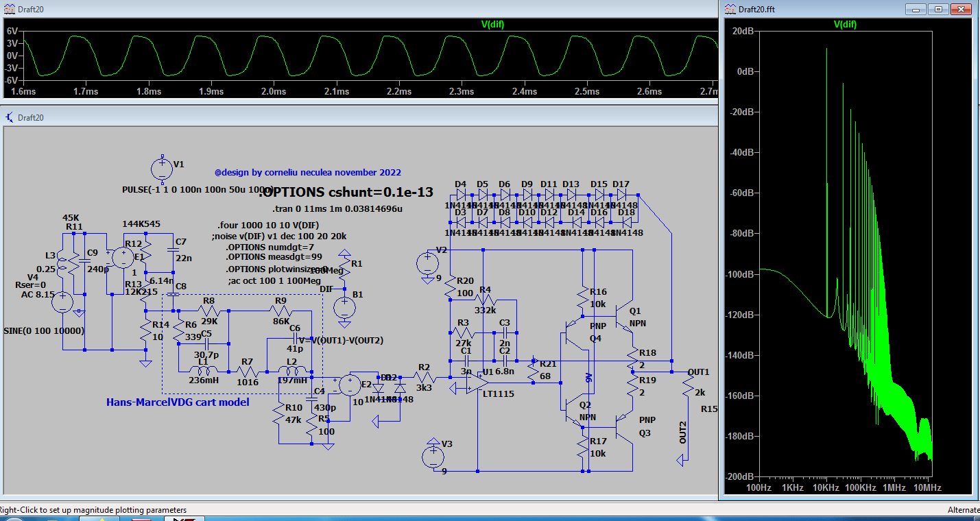980x521 pixels.
Task: Click the ;noise v(DIF) comment line
Action: (279, 236)
